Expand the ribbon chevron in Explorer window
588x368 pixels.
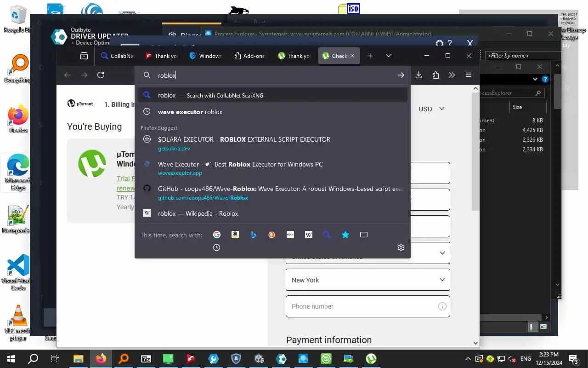tap(535, 79)
